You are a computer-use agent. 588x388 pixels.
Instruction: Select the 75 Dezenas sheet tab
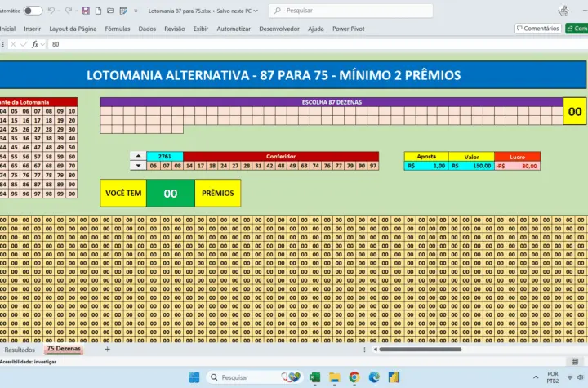(x=64, y=349)
